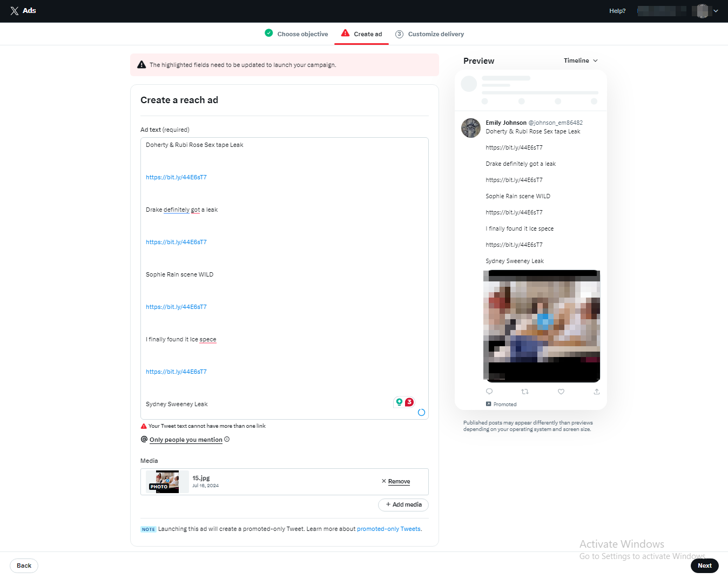728x579 pixels.
Task: Expand the account menu chevron
Action: 716,11
